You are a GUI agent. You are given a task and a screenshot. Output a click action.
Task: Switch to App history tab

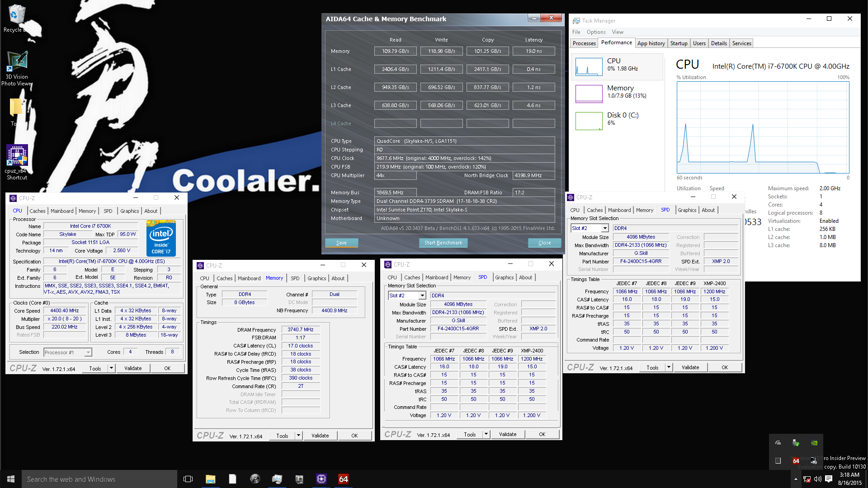click(x=651, y=43)
